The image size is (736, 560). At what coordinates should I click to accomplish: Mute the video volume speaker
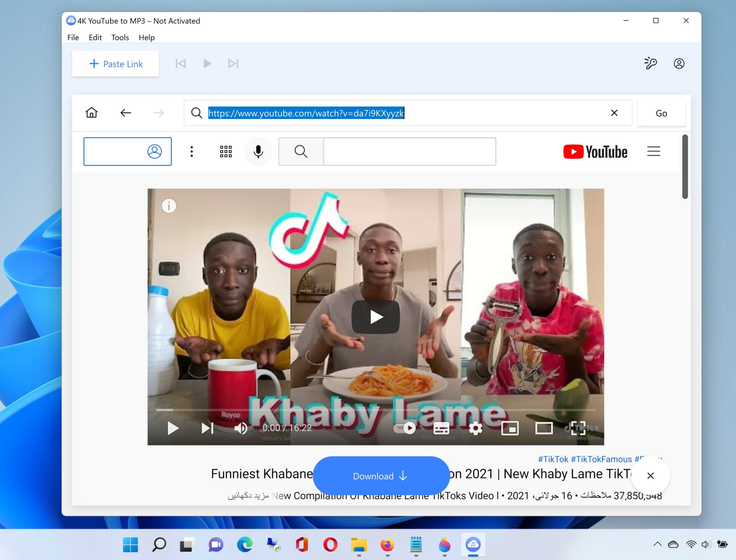click(x=241, y=428)
